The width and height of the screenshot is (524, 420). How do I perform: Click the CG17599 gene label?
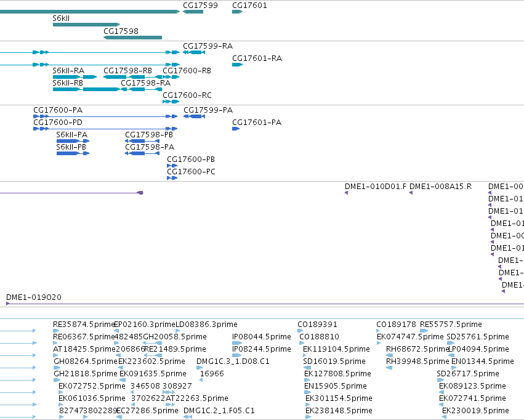point(200,6)
